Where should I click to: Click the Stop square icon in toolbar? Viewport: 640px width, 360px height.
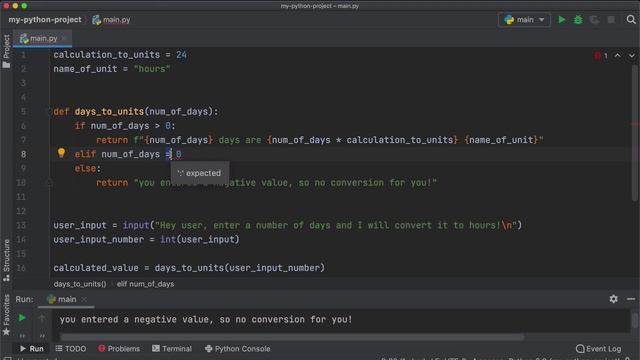coord(611,20)
